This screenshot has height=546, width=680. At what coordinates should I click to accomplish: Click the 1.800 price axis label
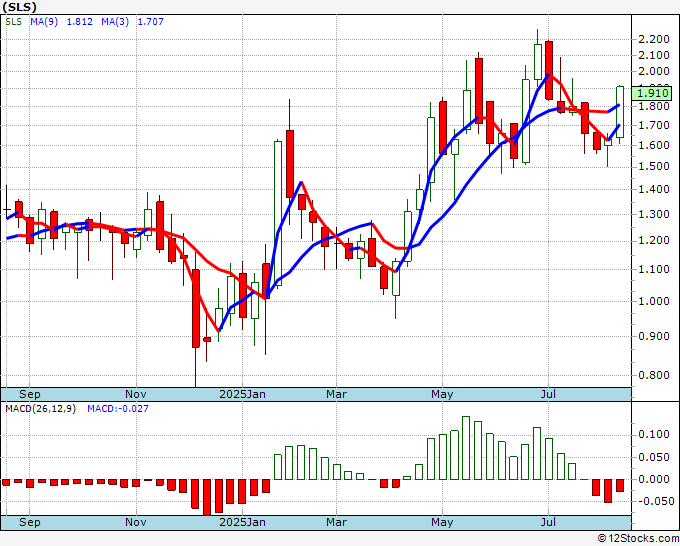coord(654,106)
